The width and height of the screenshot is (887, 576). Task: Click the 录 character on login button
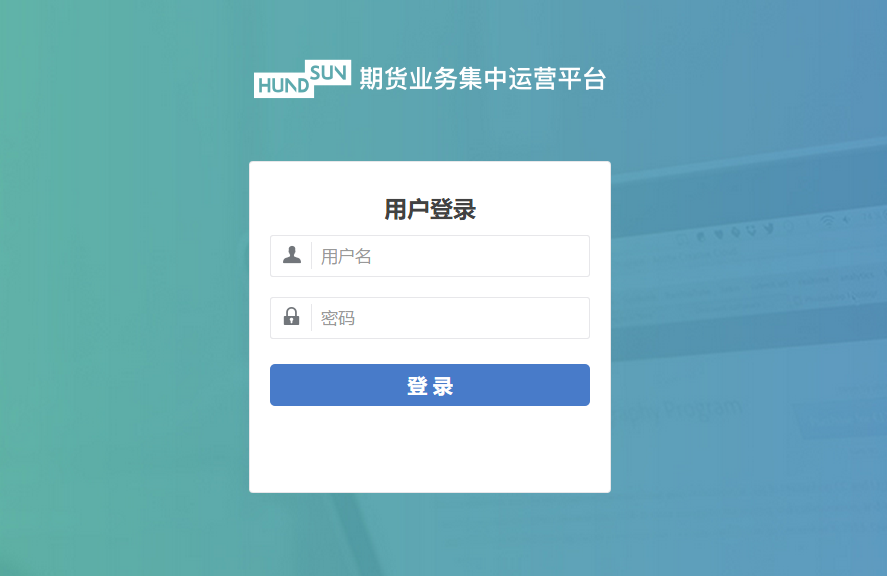tap(443, 386)
